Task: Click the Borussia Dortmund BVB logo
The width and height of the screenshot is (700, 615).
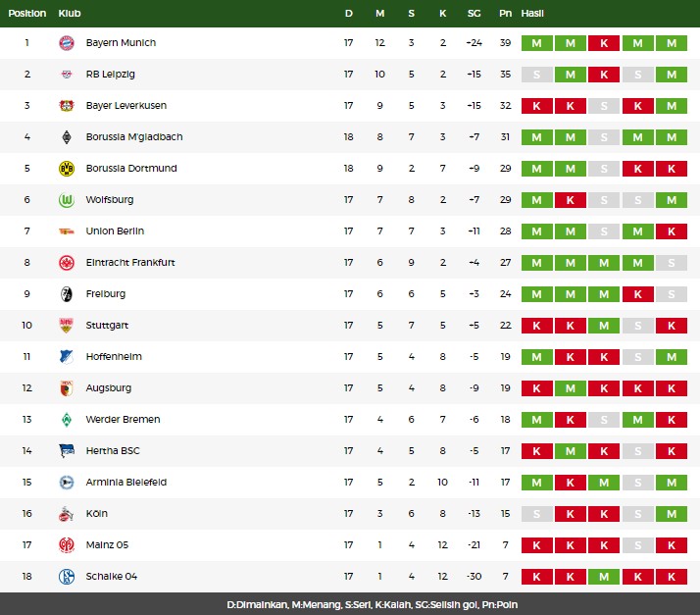Action: coord(67,169)
